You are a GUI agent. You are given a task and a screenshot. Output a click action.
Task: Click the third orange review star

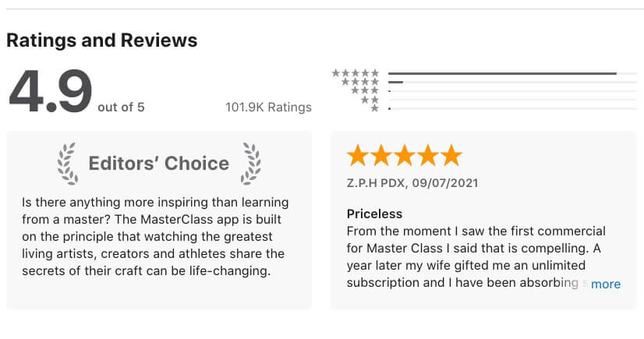coord(405,155)
